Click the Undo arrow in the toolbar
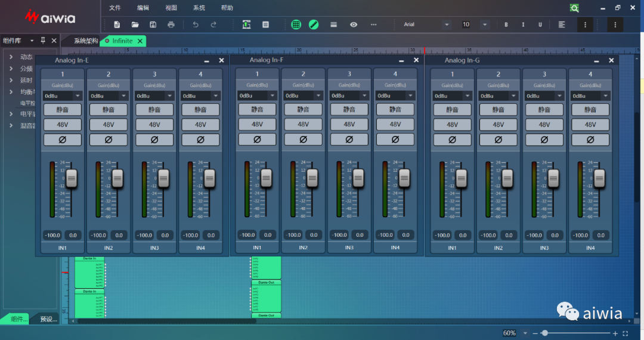The width and height of the screenshot is (644, 340). coord(196,24)
